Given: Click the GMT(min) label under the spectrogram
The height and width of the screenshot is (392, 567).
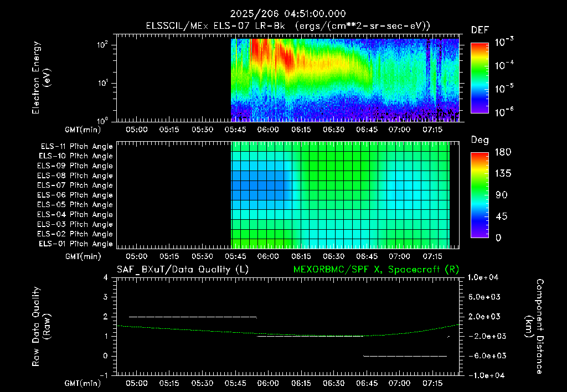Looking at the screenshot, I should pos(83,130).
